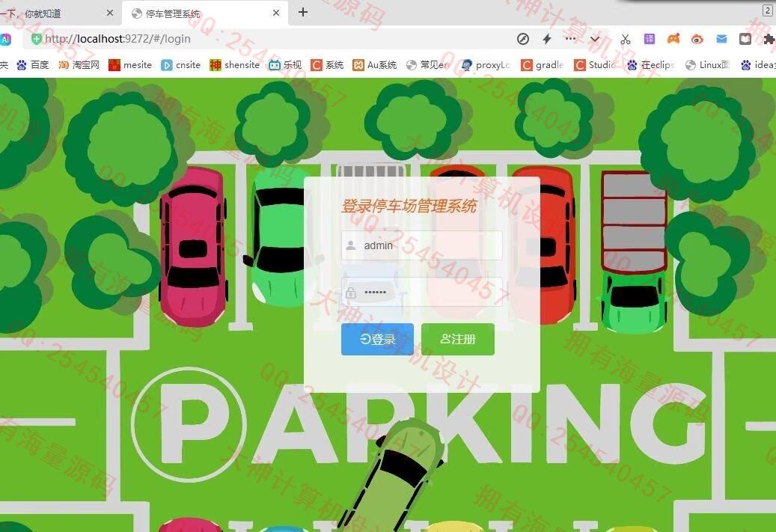The height and width of the screenshot is (532, 776).
Task: Click the 登录停车场管理系统 heading text
Action: (x=409, y=207)
